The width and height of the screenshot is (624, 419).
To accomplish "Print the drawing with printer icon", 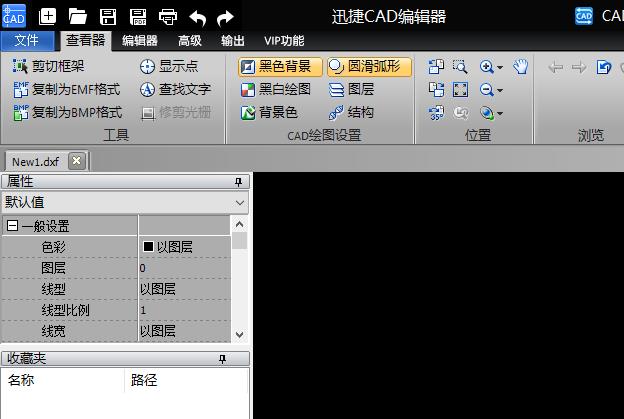I will point(168,17).
